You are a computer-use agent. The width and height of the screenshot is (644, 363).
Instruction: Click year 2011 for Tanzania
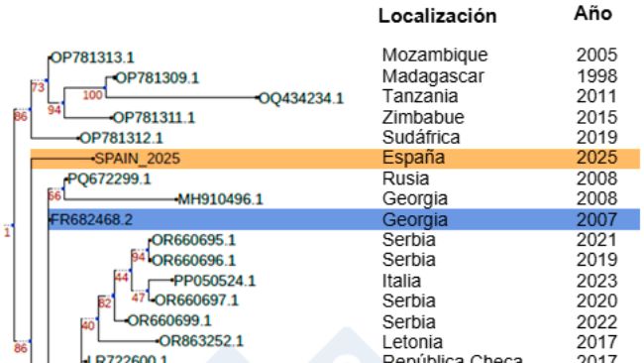[x=596, y=96]
